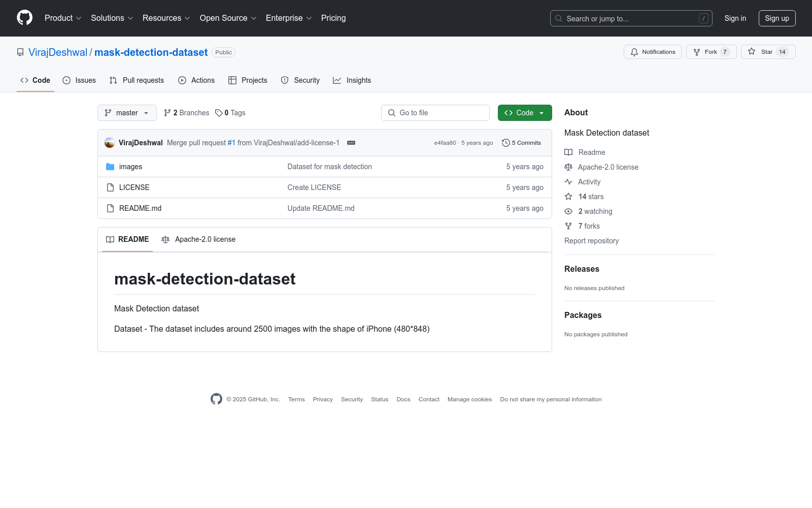Switch to the Actions tab
Image resolution: width=812 pixels, height=508 pixels.
[196, 80]
